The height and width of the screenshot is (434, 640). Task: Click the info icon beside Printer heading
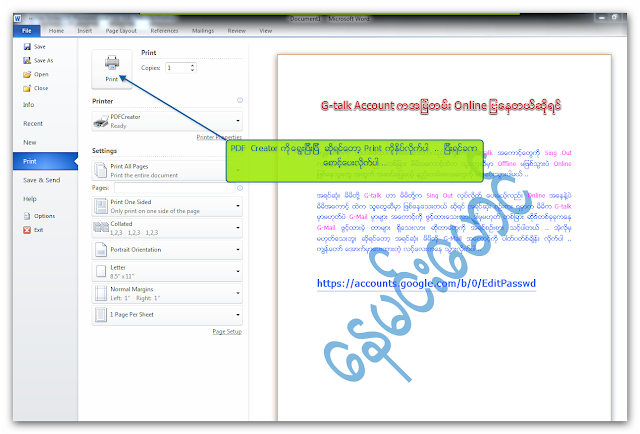(240, 100)
